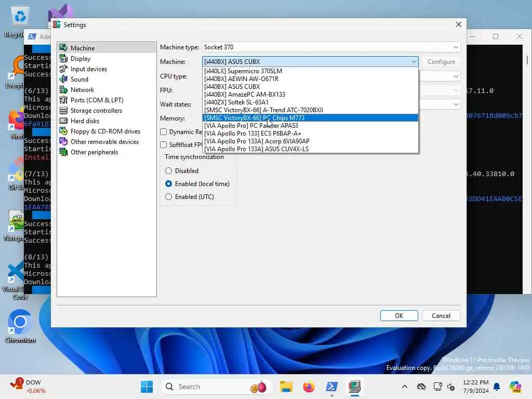Expand the Wait states dropdown arrow

456,104
